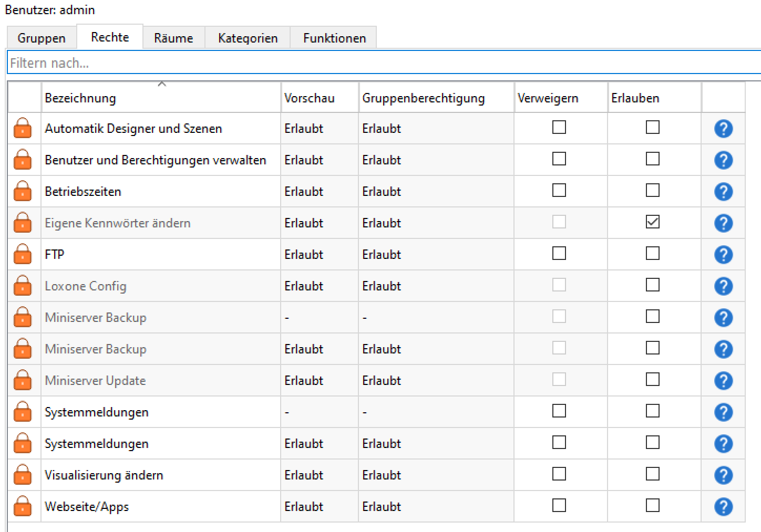Check Verweigern for Betriebszeiten
Viewport: 761px width, 532px height.
click(559, 191)
